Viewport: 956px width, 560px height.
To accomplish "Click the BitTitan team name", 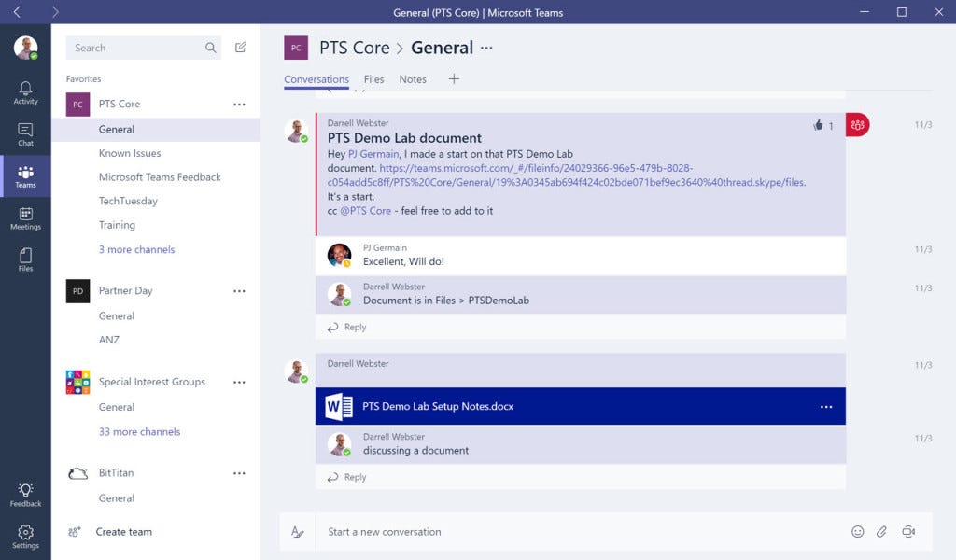I will pos(116,473).
